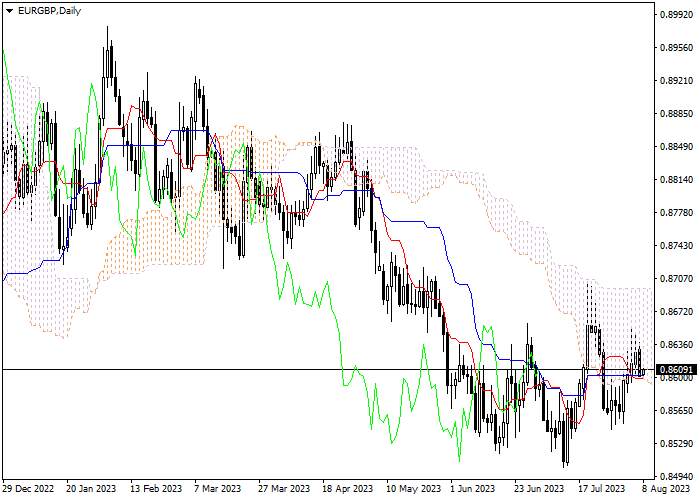Click the 0.89920 price axis label
The height and width of the screenshot is (500, 700).
point(676,14)
